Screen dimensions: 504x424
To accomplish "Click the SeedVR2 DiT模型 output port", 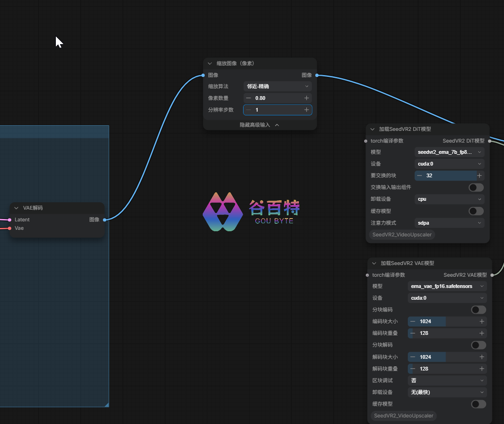I will pyautogui.click(x=489, y=141).
